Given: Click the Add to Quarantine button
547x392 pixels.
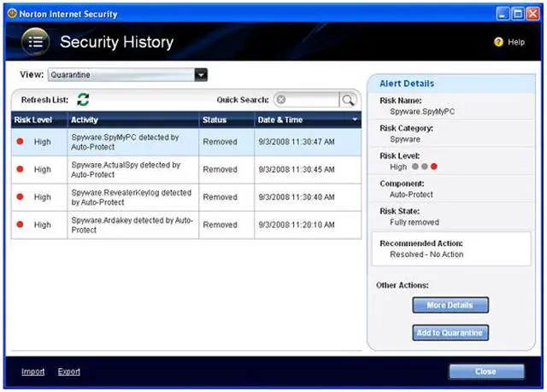Looking at the screenshot, I should point(450,333).
